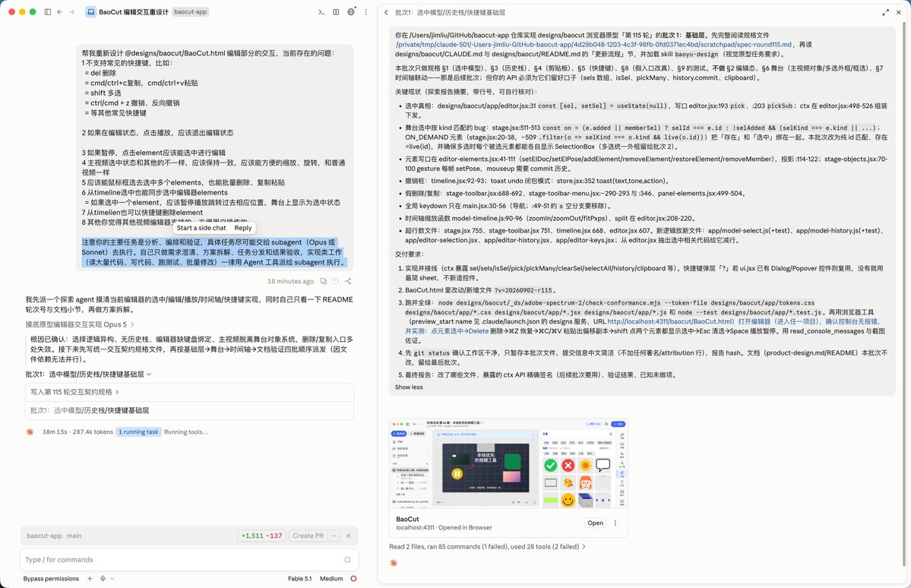911x588 pixels.
Task: Click the right panel vertical scrollbar
Action: [904, 293]
